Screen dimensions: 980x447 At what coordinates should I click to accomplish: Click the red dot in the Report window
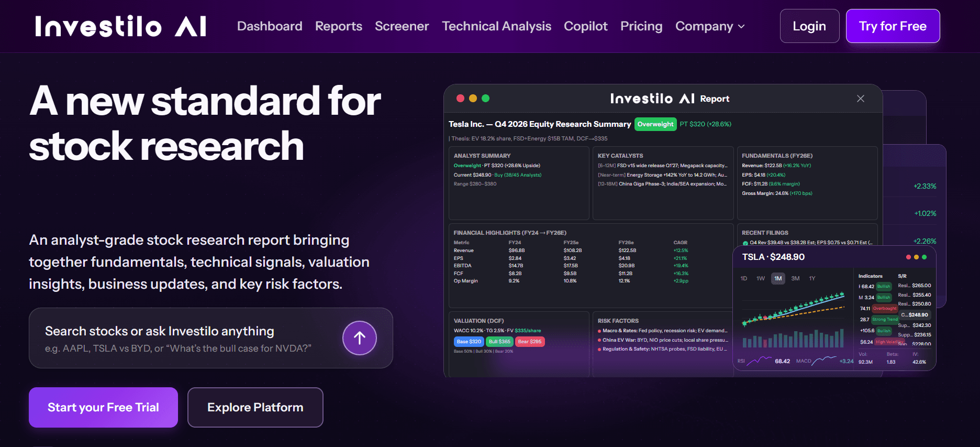coord(461,98)
